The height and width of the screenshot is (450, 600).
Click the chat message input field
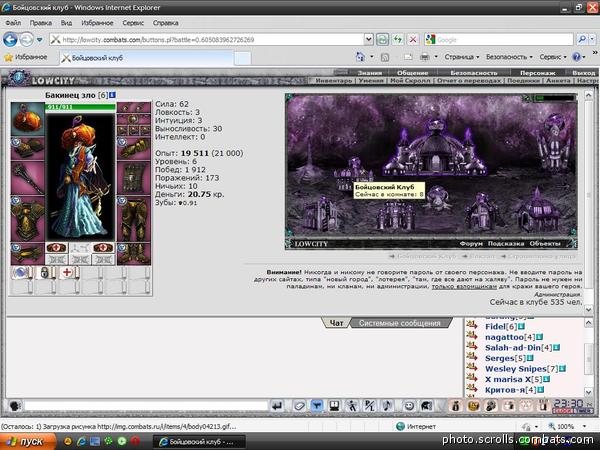click(x=145, y=406)
